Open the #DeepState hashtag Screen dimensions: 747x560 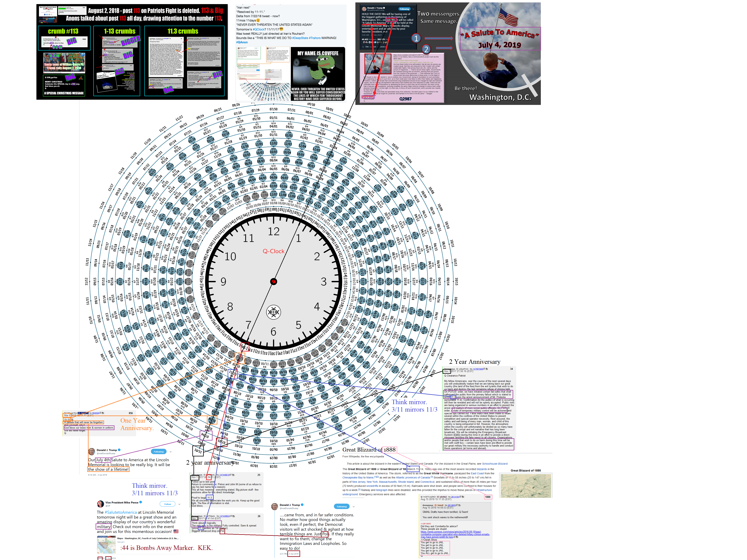300,38
